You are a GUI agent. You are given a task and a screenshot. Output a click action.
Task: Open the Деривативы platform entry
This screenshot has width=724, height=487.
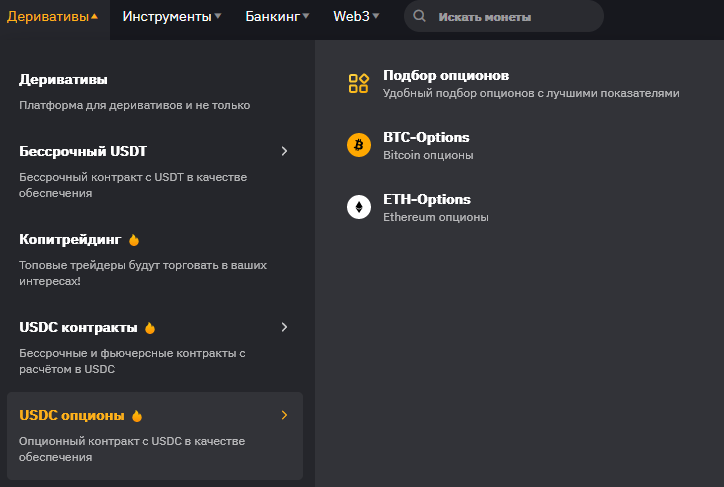coord(63,80)
